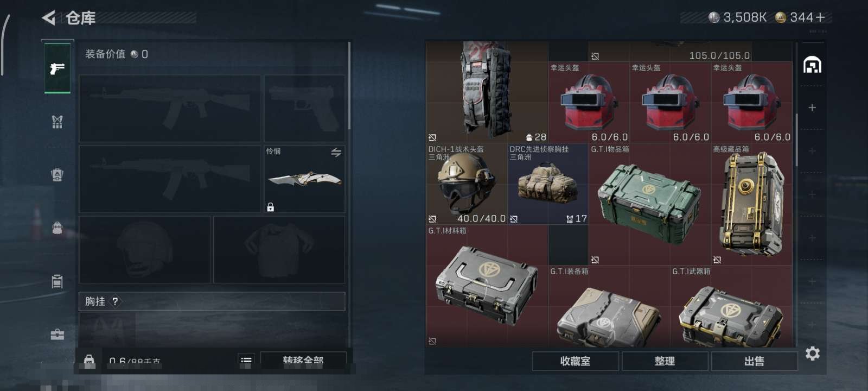The height and width of the screenshot is (391, 868).
Task: Open the chest rig vest sidebar category
Action: click(57, 122)
